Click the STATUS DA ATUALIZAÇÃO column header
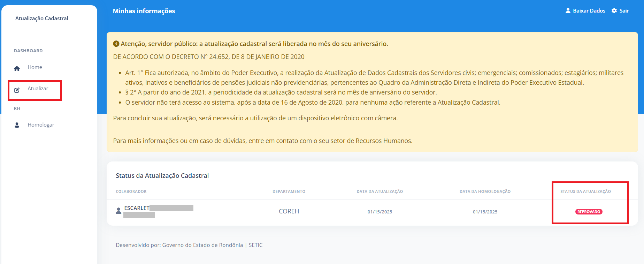Image resolution: width=644 pixels, height=264 pixels. point(586,191)
